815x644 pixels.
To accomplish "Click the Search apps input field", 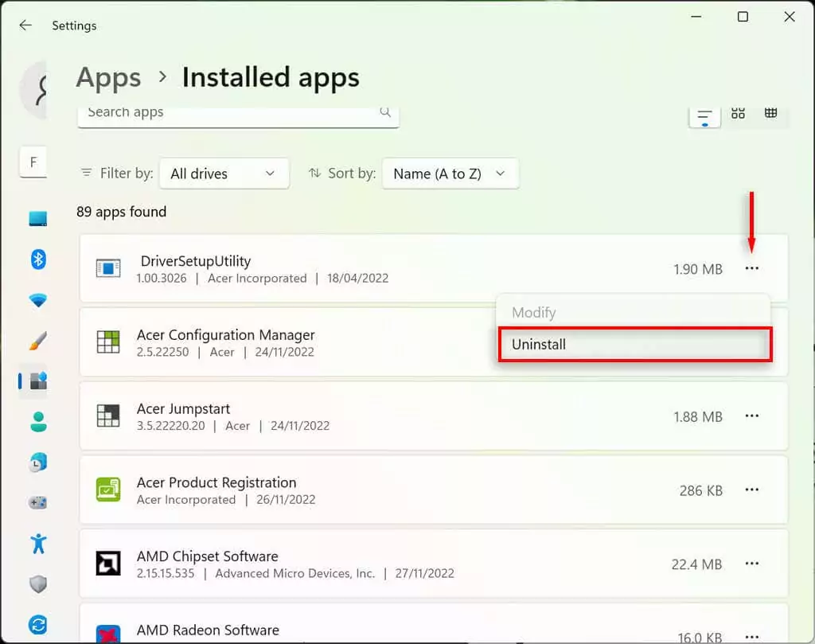I will pos(238,116).
